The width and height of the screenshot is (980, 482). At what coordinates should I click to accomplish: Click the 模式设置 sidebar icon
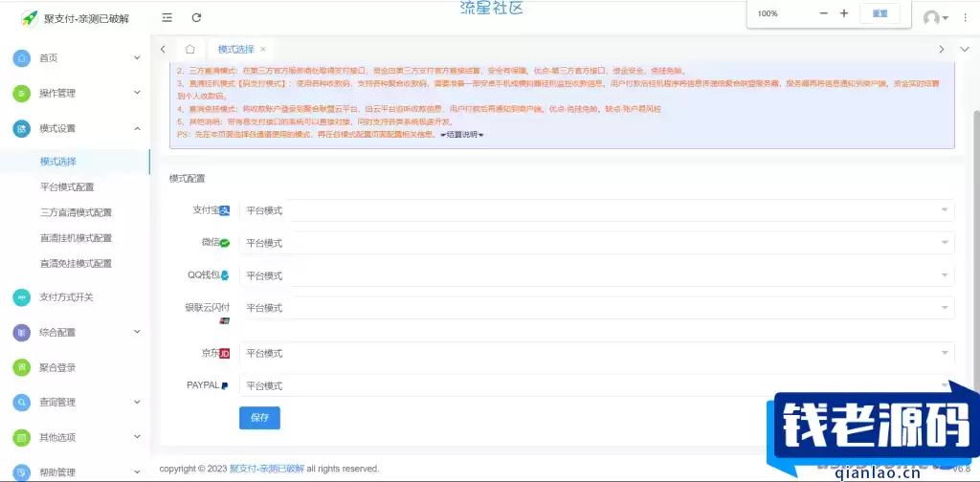[x=22, y=128]
